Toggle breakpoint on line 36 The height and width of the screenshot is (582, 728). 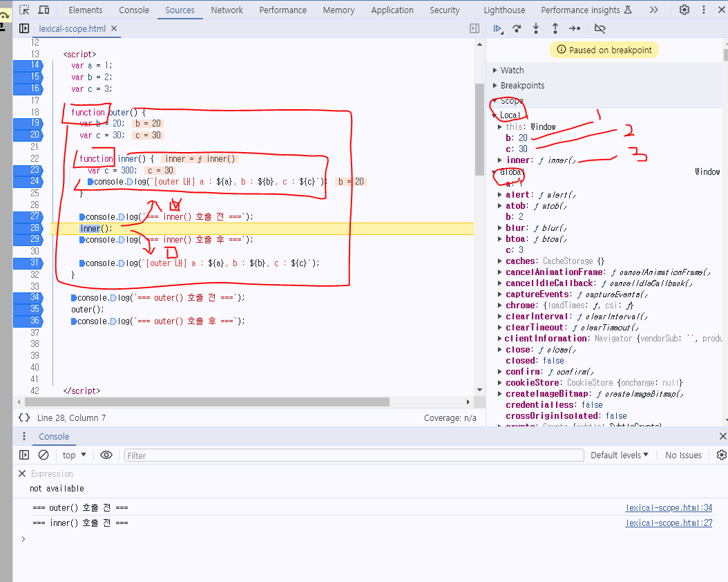point(28,321)
